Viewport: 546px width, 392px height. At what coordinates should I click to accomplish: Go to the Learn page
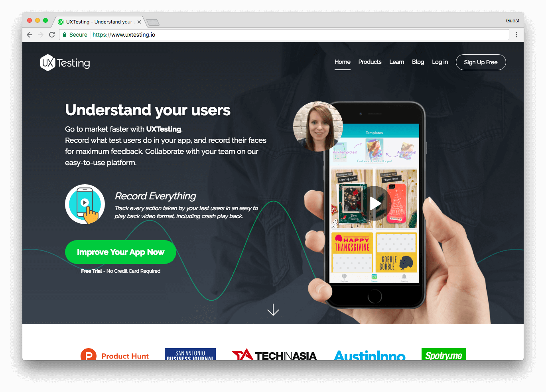tap(397, 62)
